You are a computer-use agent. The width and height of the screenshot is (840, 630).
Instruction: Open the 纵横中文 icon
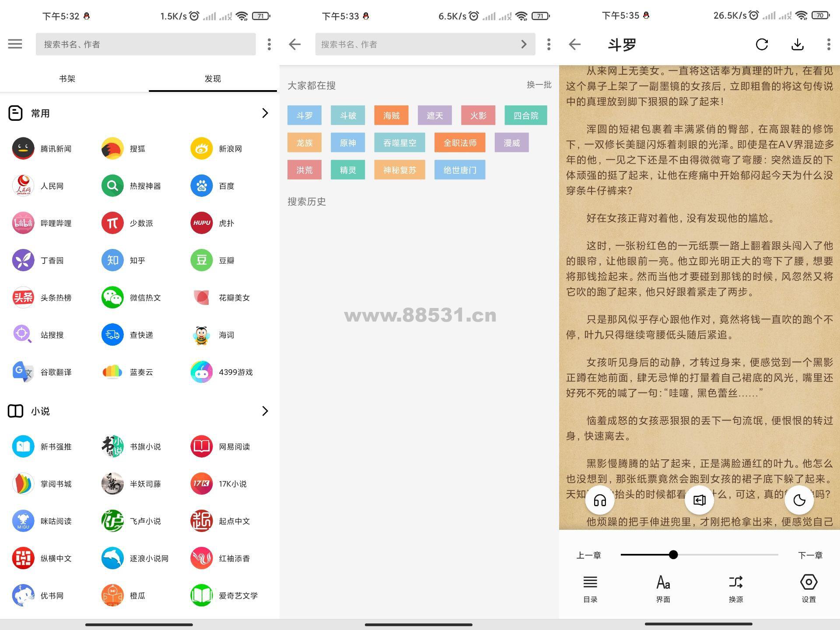23,558
